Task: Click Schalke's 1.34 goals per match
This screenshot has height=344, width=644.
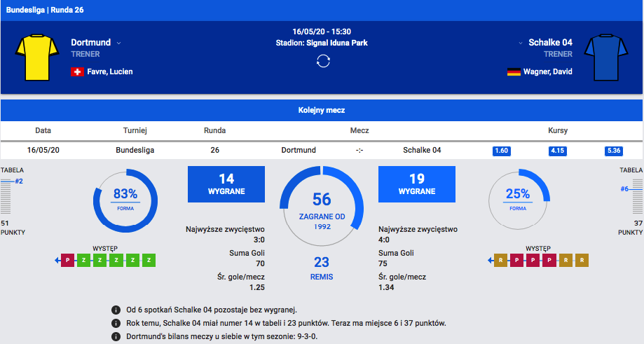Action: click(x=386, y=287)
